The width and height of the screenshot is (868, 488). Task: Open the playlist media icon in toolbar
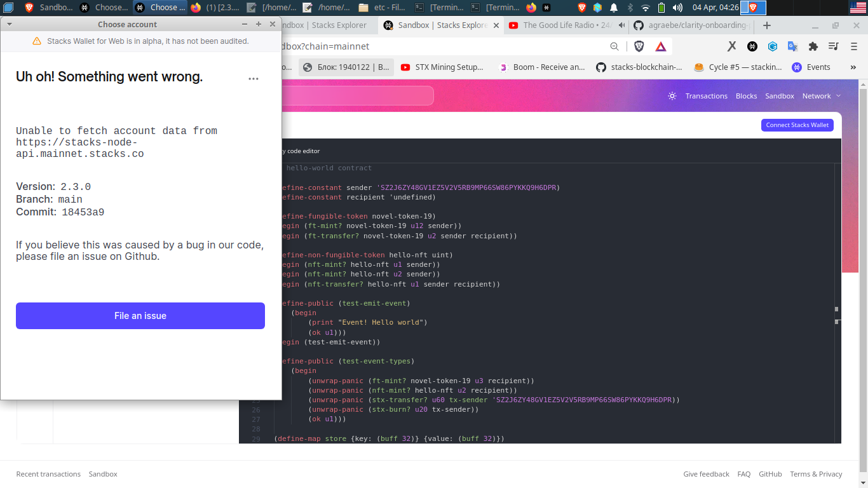tap(834, 46)
